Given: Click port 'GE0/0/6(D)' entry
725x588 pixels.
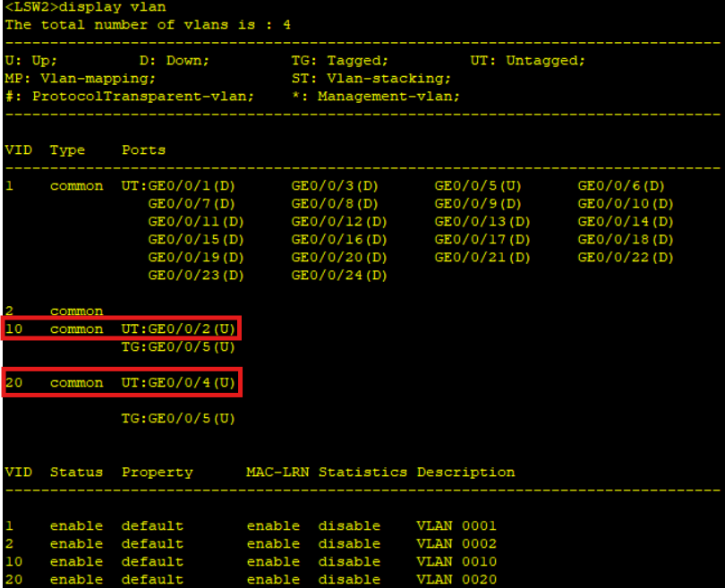Looking at the screenshot, I should tap(621, 186).
